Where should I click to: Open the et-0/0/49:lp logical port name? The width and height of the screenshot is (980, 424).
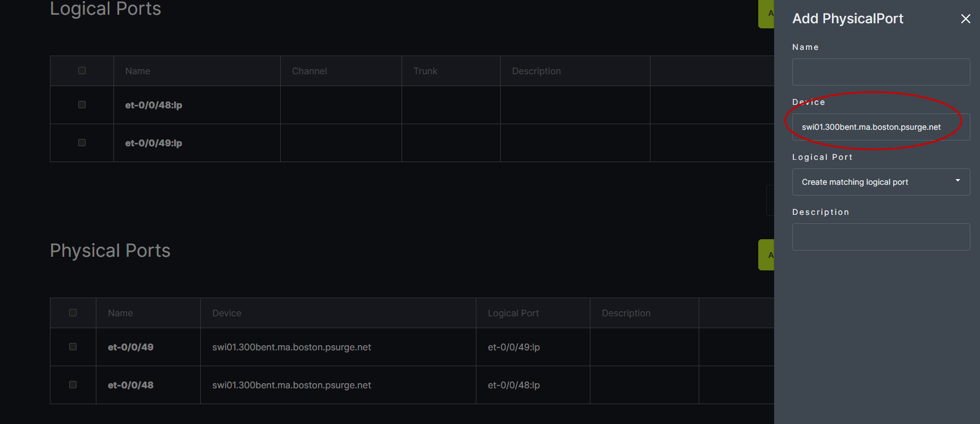click(x=153, y=143)
